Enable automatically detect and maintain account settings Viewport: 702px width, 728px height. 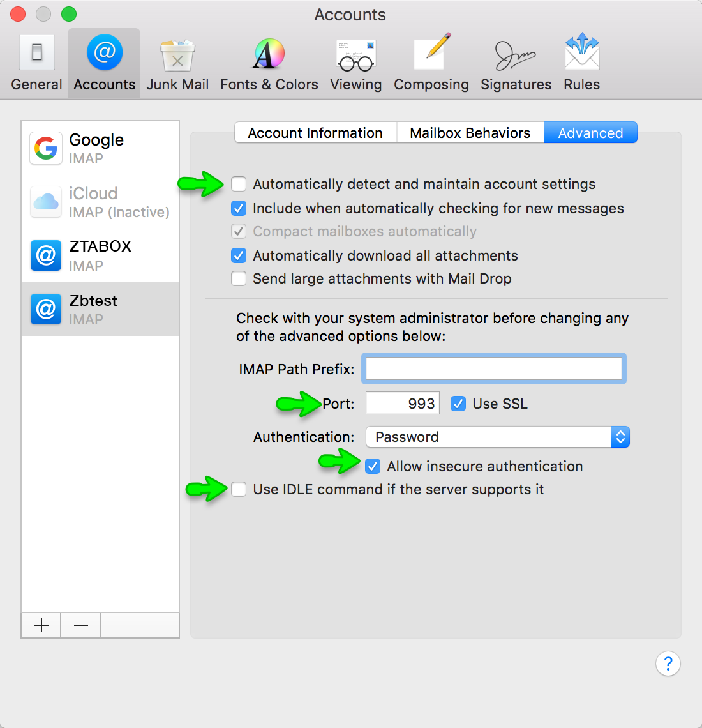pyautogui.click(x=239, y=185)
